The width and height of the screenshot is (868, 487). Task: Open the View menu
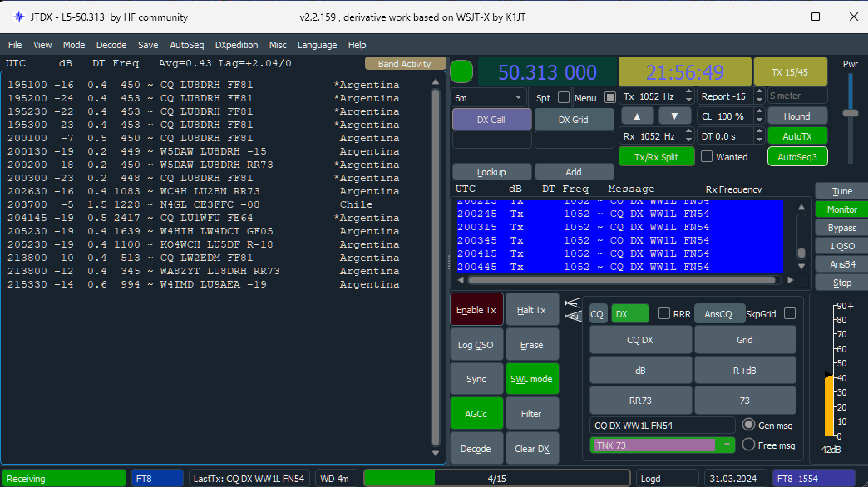pos(42,45)
